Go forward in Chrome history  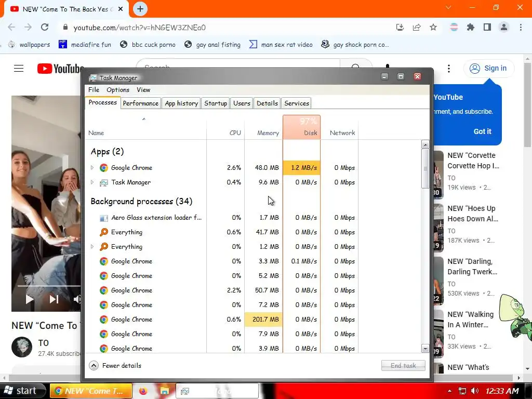pyautogui.click(x=28, y=27)
